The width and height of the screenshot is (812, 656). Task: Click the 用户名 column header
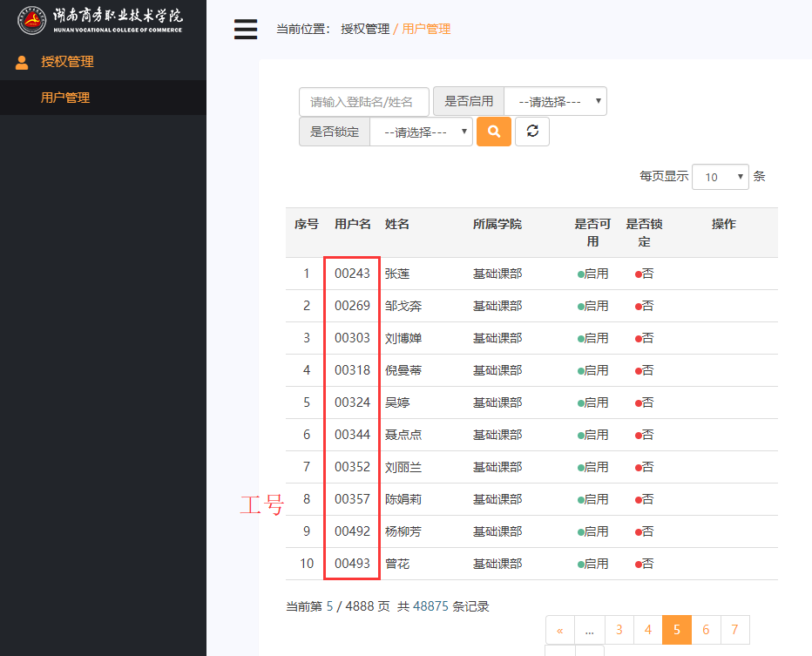[352, 224]
